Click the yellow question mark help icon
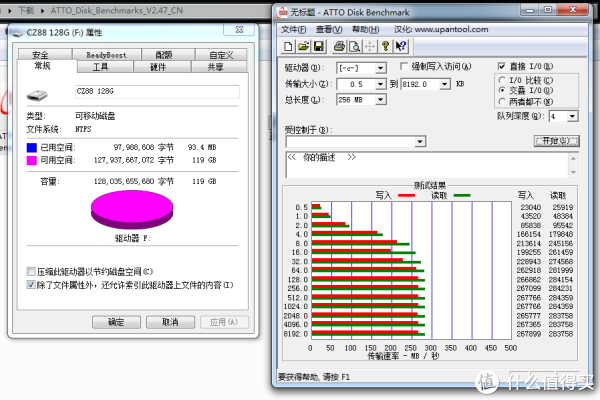Viewport: 600px width, 400px height. 385,47
